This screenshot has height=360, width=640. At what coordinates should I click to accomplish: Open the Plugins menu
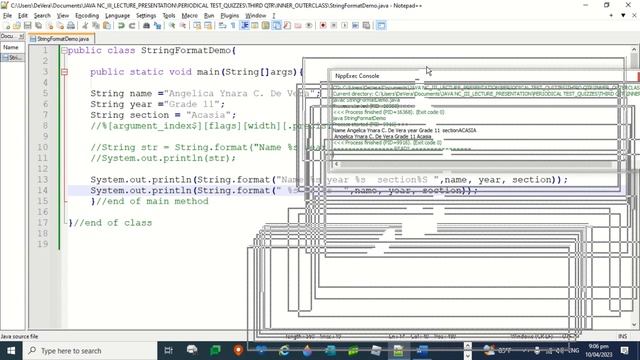click(x=229, y=16)
